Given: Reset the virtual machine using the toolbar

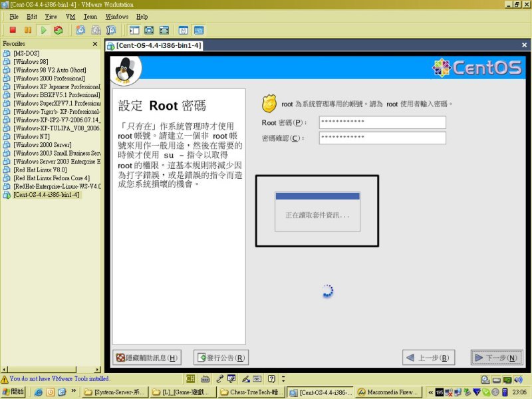Looking at the screenshot, I should point(59,30).
